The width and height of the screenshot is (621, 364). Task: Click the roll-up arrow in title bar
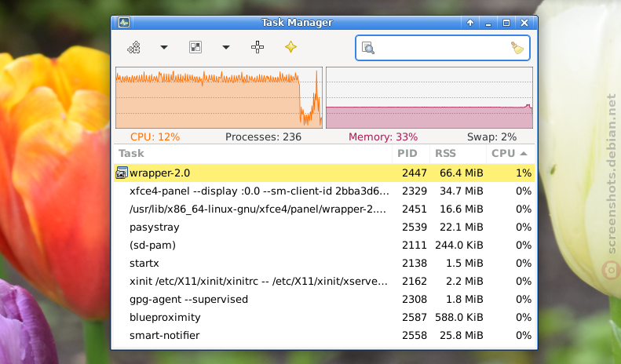point(470,23)
